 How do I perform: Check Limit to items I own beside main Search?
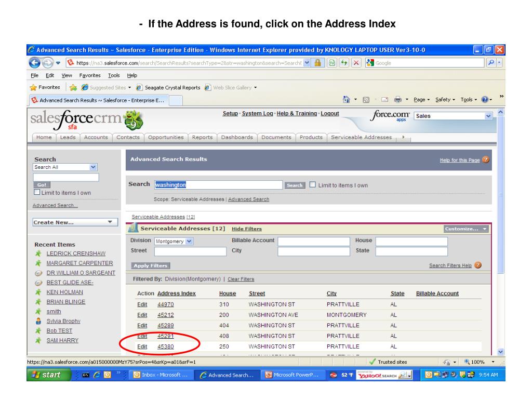coord(312,184)
